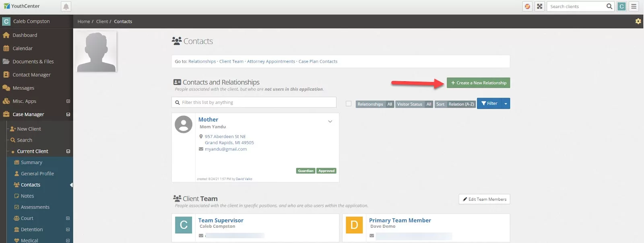
Task: Click the envelope icon under Dave Demo
Action: click(x=372, y=236)
